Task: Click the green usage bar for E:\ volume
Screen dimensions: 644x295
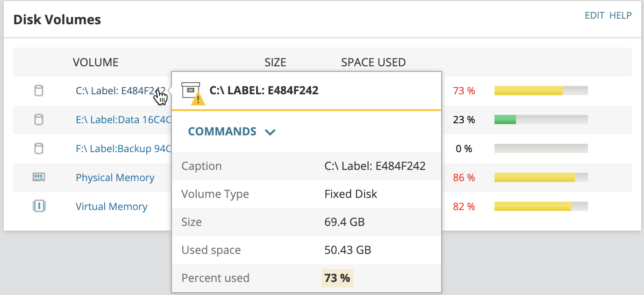Action: [505, 119]
